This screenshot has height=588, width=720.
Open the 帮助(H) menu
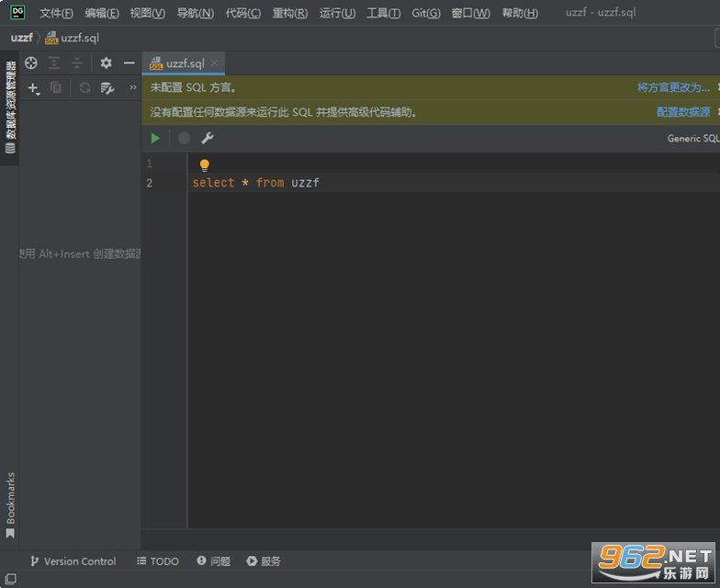pyautogui.click(x=520, y=13)
